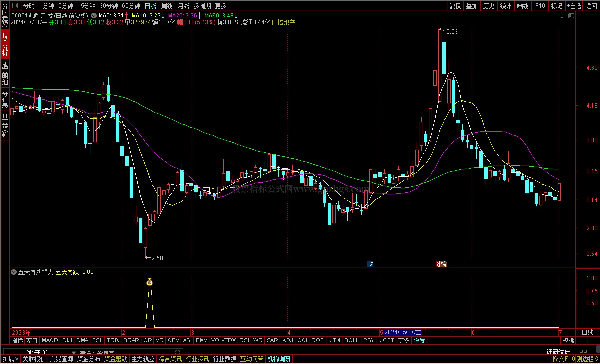Open the 资金驱动 tab
The width and height of the screenshot is (600, 364).
point(116,359)
